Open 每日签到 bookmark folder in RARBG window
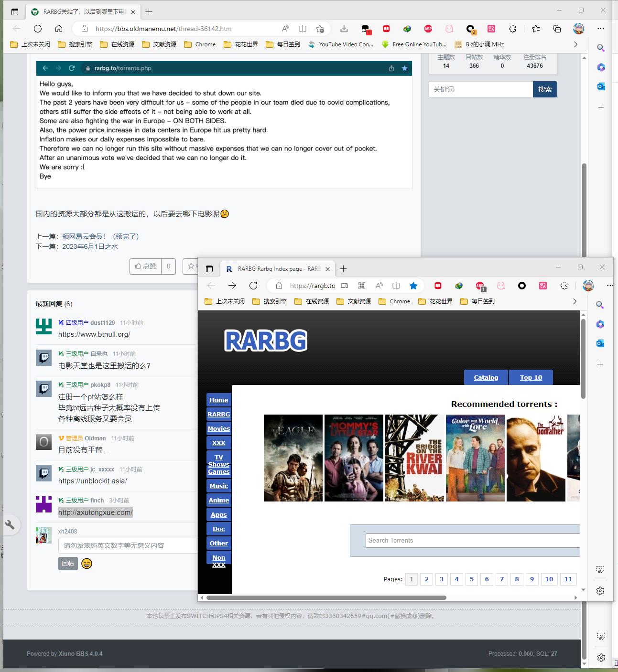 click(x=477, y=301)
